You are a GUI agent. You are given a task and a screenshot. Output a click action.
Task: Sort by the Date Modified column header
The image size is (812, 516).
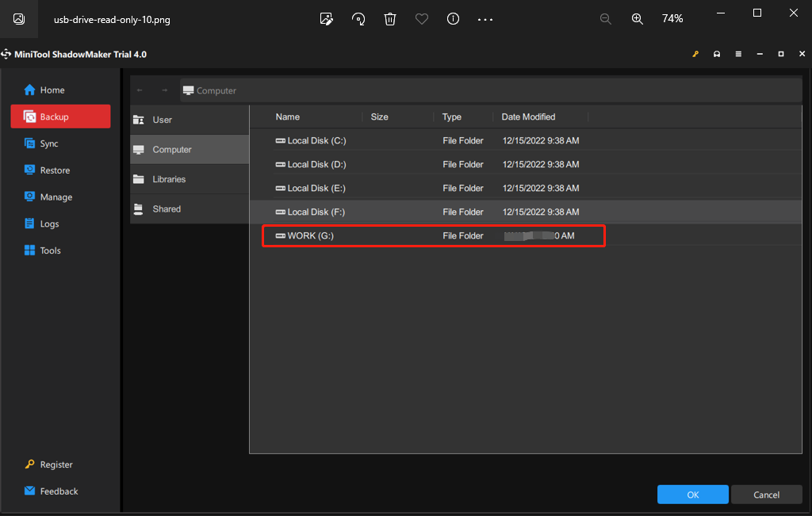click(x=528, y=117)
